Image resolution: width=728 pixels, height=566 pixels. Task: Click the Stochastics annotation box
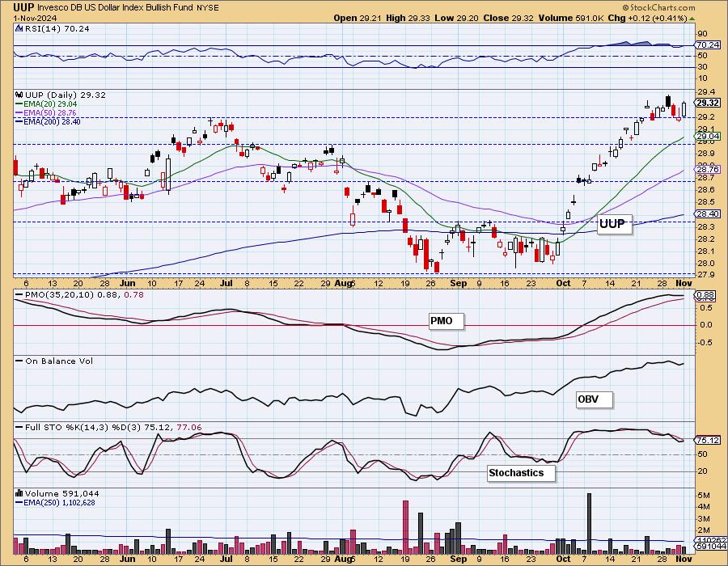coord(521,473)
